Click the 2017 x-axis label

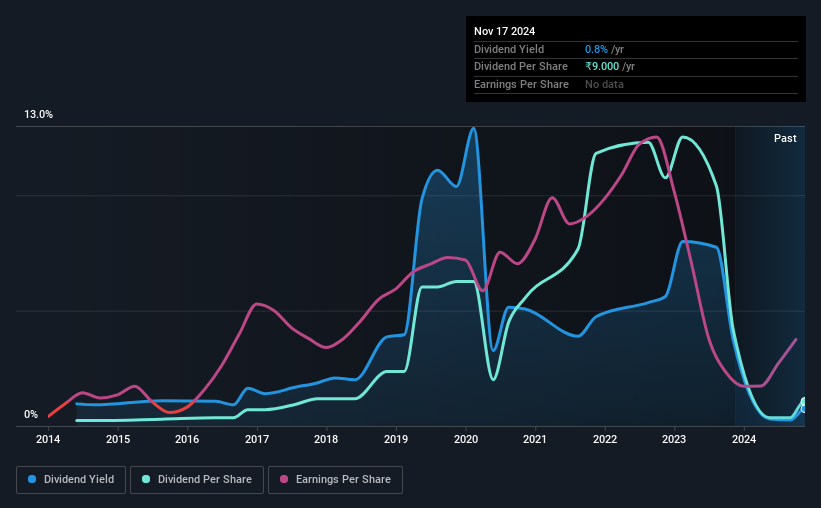(x=257, y=439)
